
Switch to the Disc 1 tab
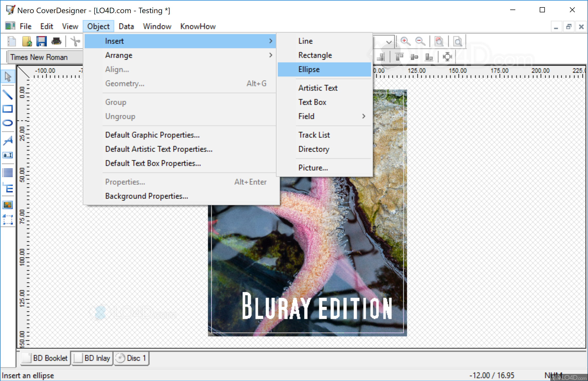pyautogui.click(x=132, y=358)
